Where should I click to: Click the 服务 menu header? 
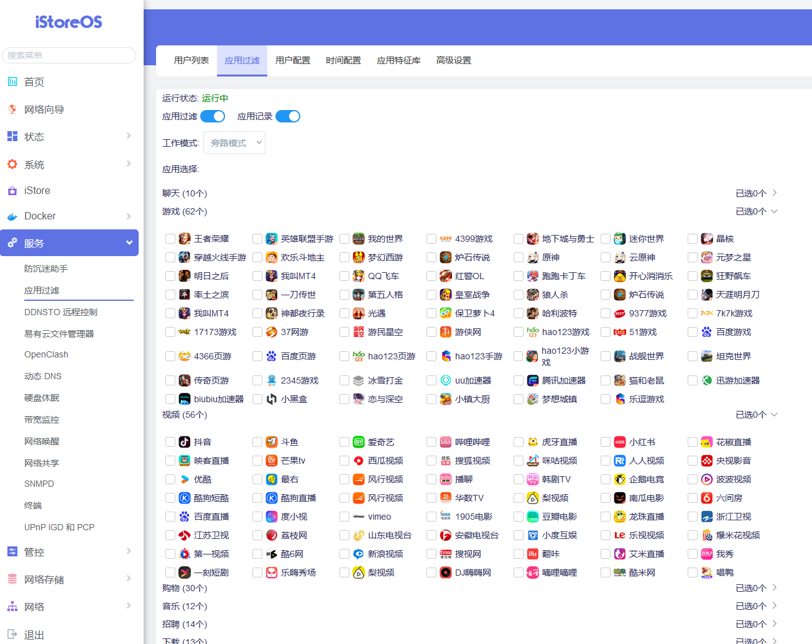(x=69, y=243)
